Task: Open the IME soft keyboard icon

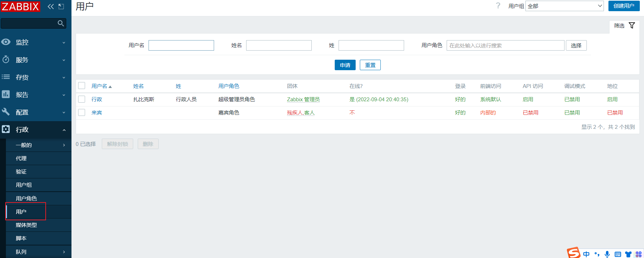Action: coord(618,254)
